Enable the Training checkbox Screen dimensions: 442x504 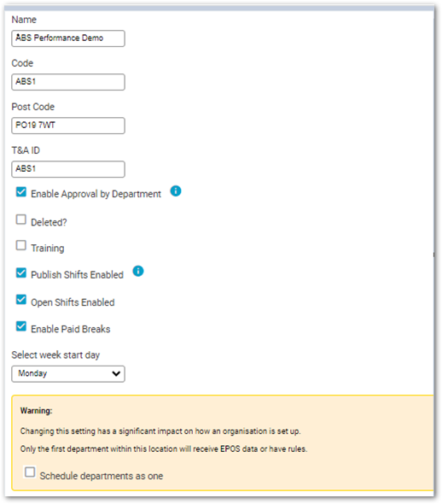click(x=21, y=245)
